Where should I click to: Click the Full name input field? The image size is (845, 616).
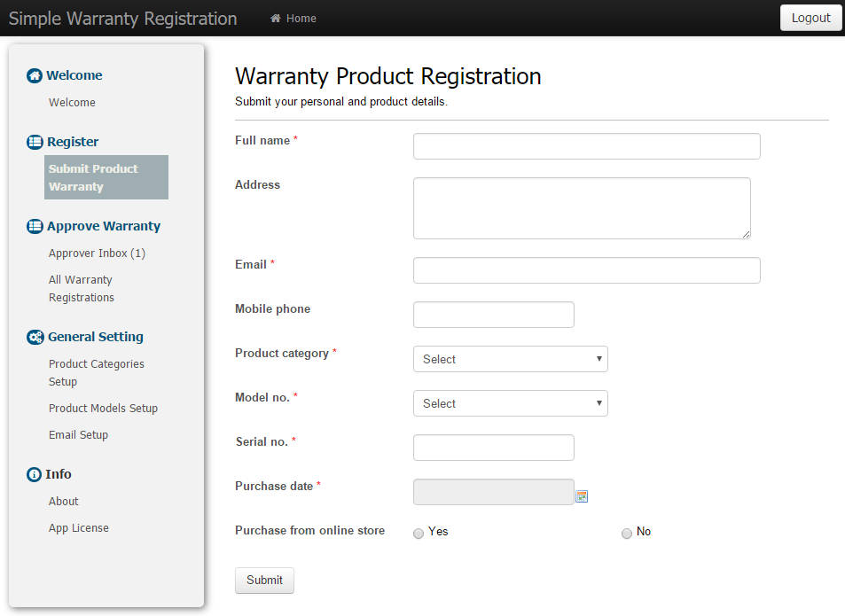click(x=587, y=146)
